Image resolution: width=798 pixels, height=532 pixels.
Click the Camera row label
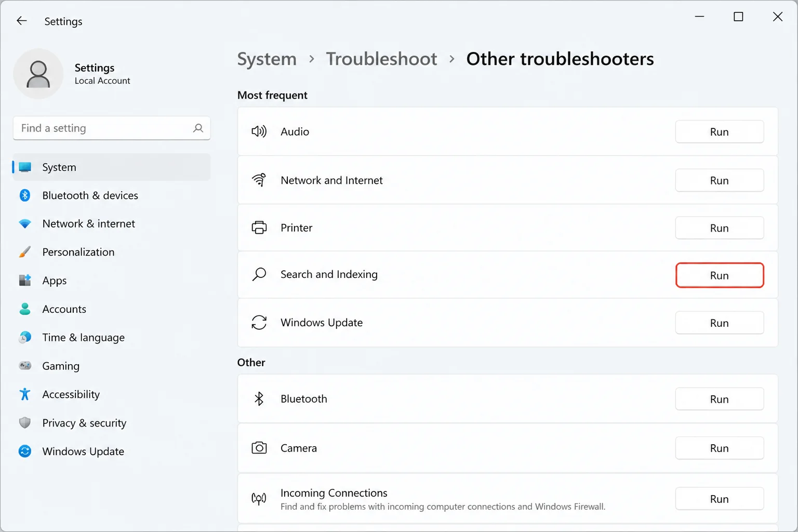299,448
